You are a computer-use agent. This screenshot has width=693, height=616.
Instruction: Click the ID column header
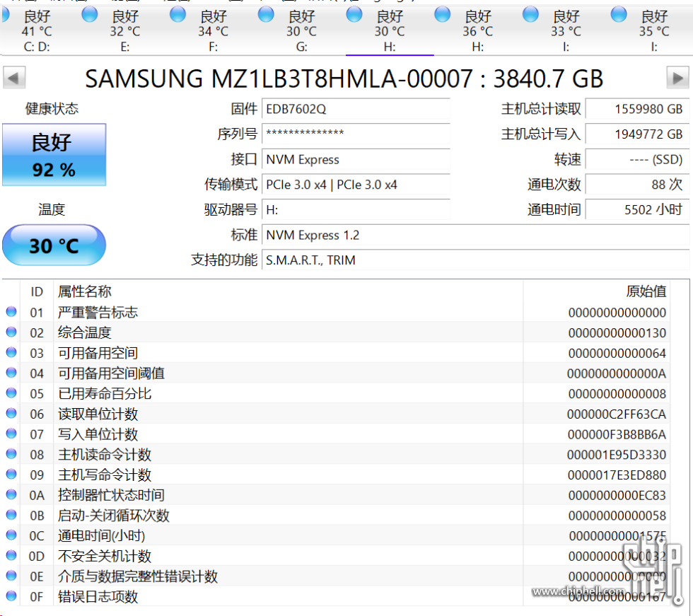(37, 291)
